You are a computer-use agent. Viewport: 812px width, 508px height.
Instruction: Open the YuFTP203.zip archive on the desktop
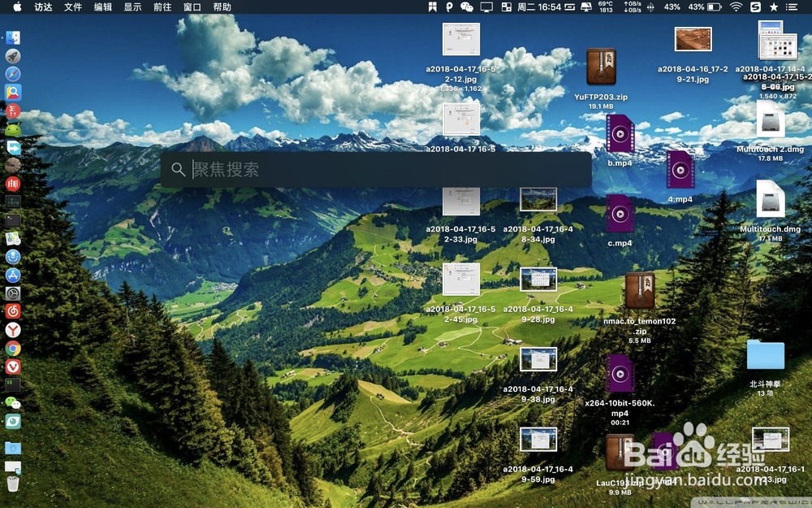601,65
